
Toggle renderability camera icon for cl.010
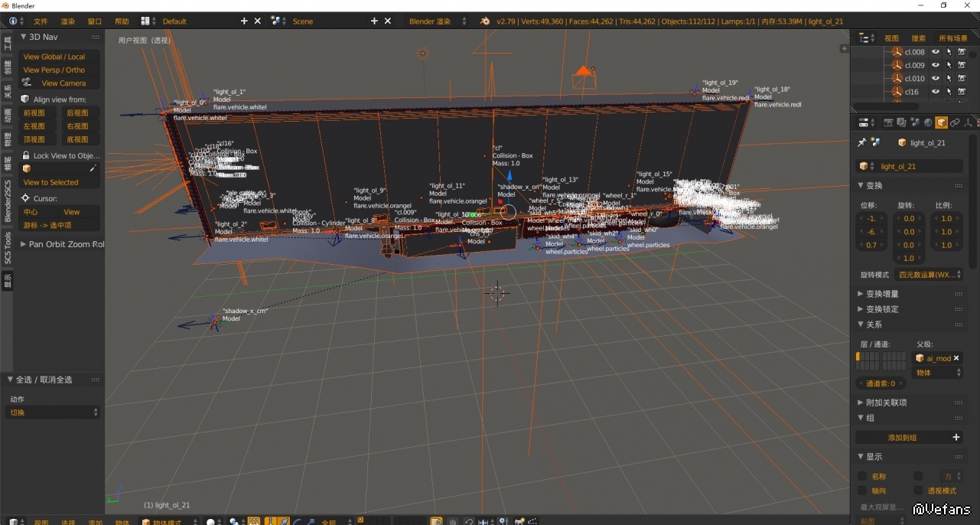(x=962, y=78)
